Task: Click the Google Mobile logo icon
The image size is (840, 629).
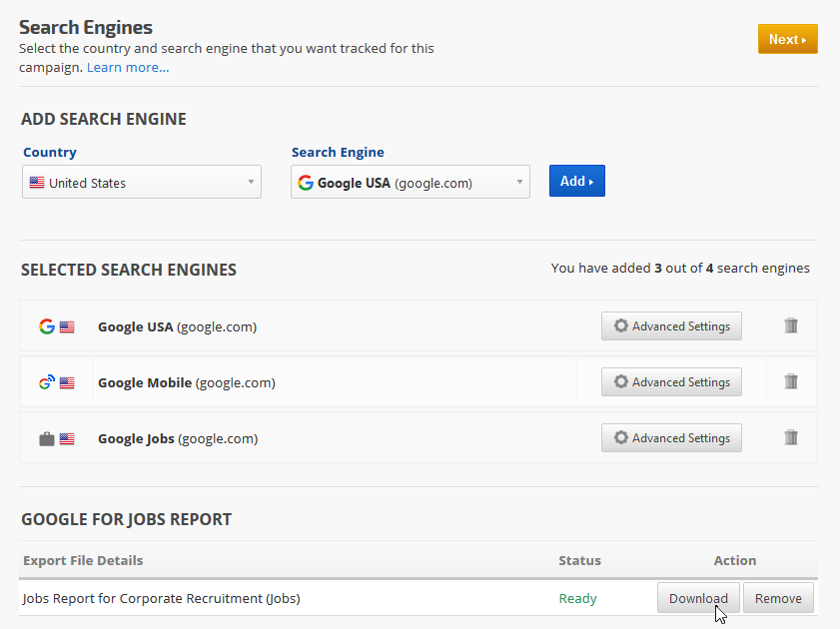Action: pyautogui.click(x=46, y=382)
